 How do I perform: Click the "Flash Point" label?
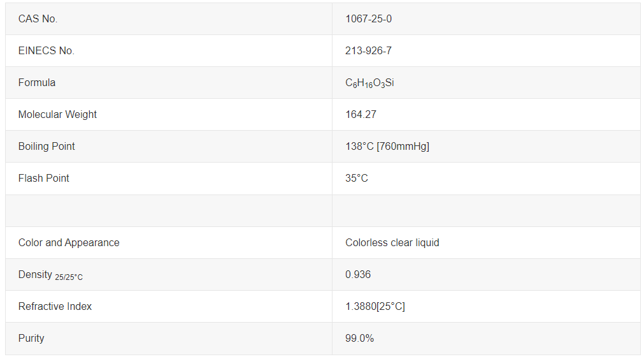[x=43, y=179]
